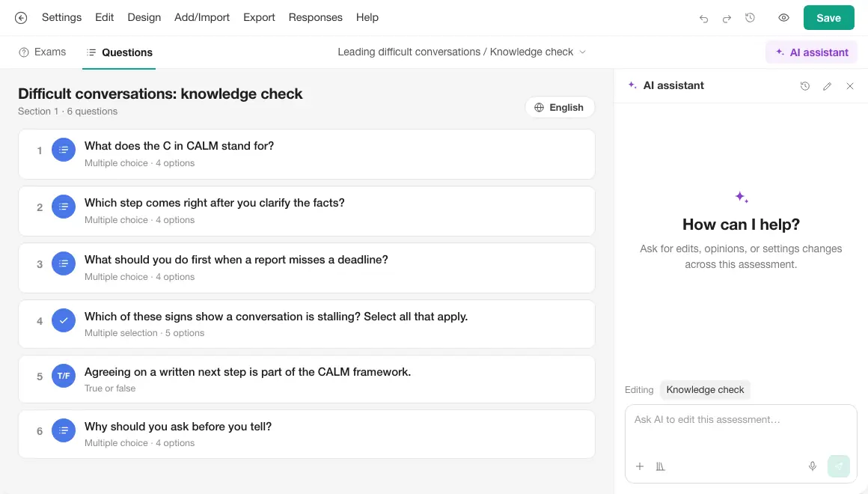Open AI assistant chat history icon
Image resolution: width=868 pixels, height=494 pixels.
[x=805, y=86]
